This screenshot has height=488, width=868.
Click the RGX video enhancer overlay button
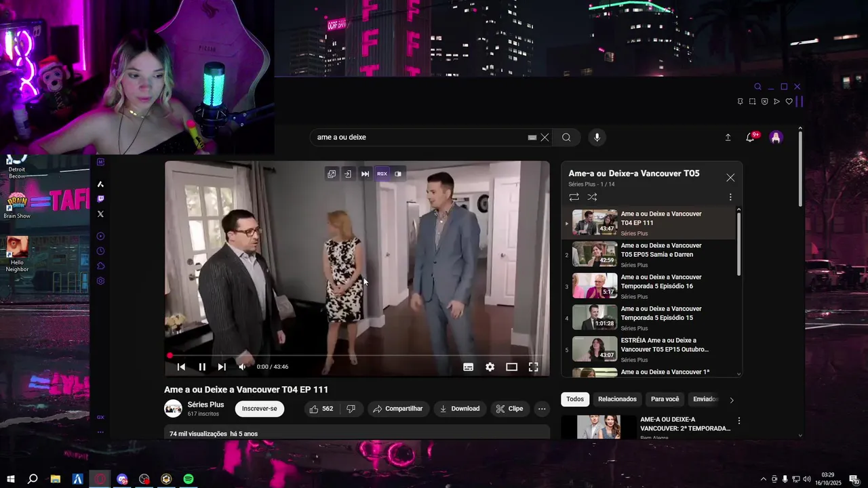pos(382,174)
